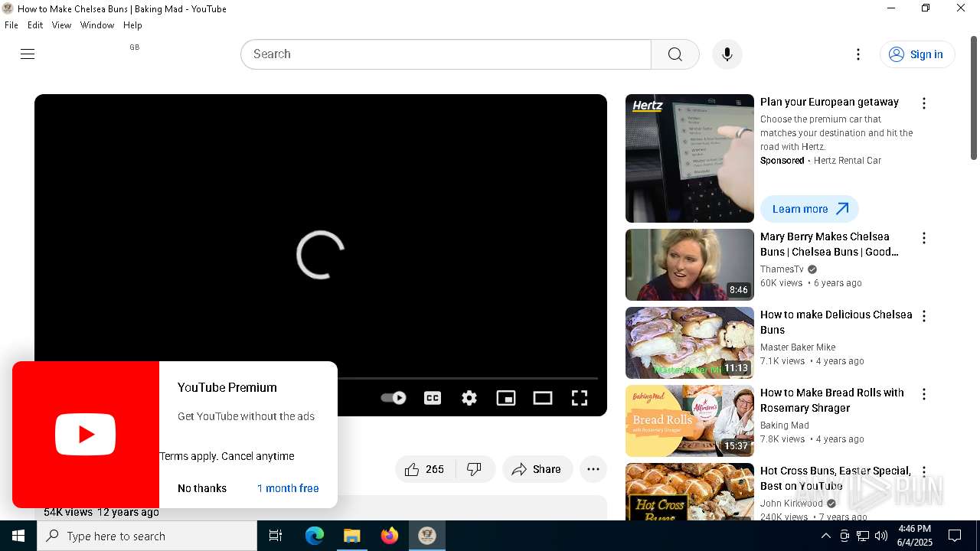
Task: Select the active app icon in taskbar
Action: [x=427, y=536]
